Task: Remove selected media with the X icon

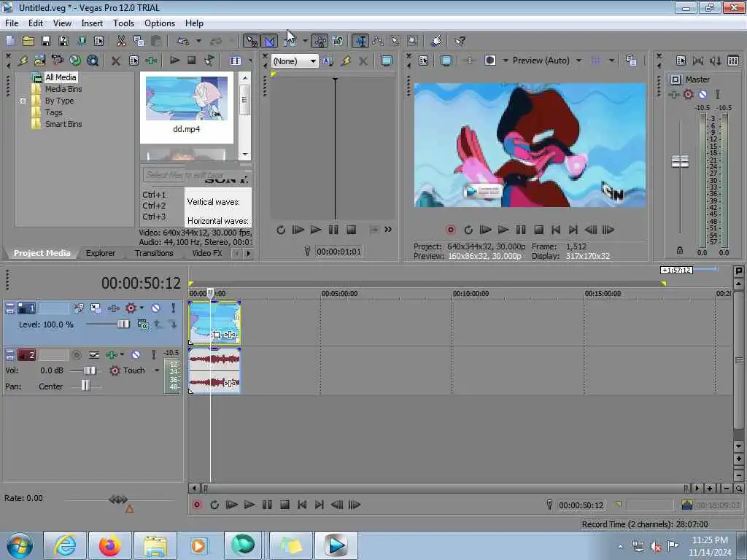Action: [116, 61]
